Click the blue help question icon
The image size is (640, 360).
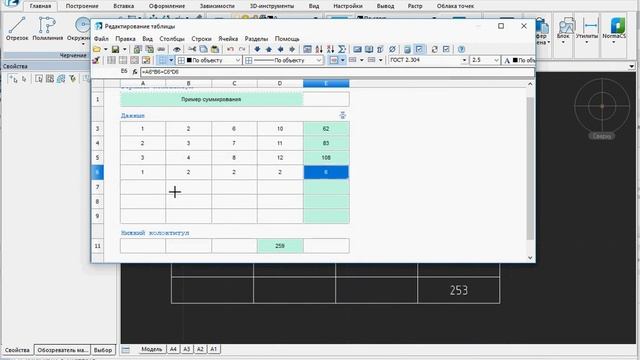(x=461, y=49)
